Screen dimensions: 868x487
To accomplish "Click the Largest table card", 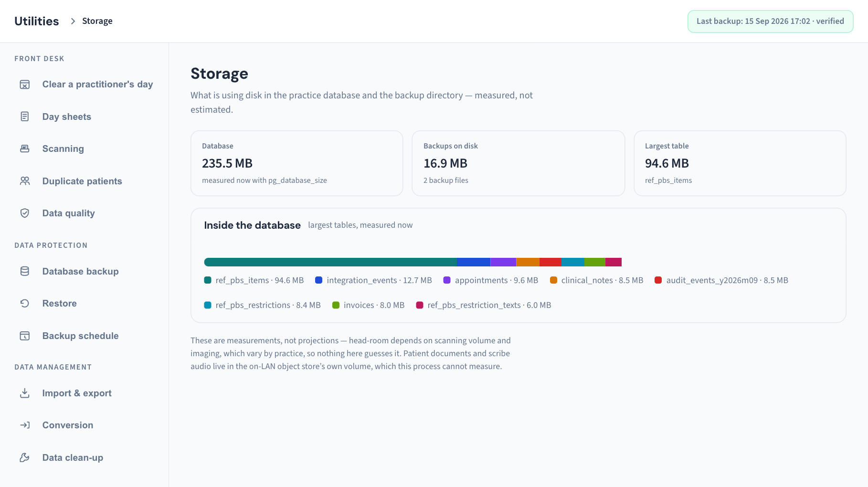I will [x=740, y=163].
